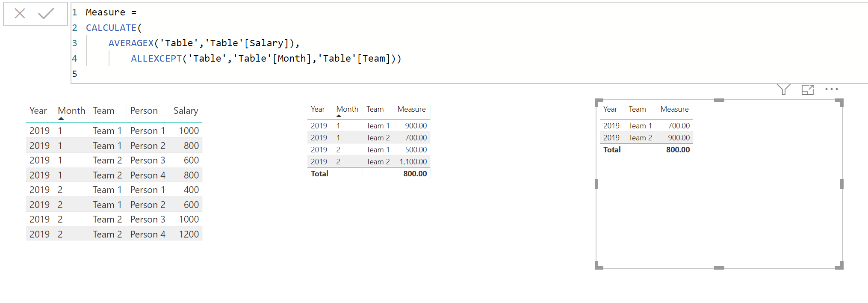Click Year header in middle table

318,109
